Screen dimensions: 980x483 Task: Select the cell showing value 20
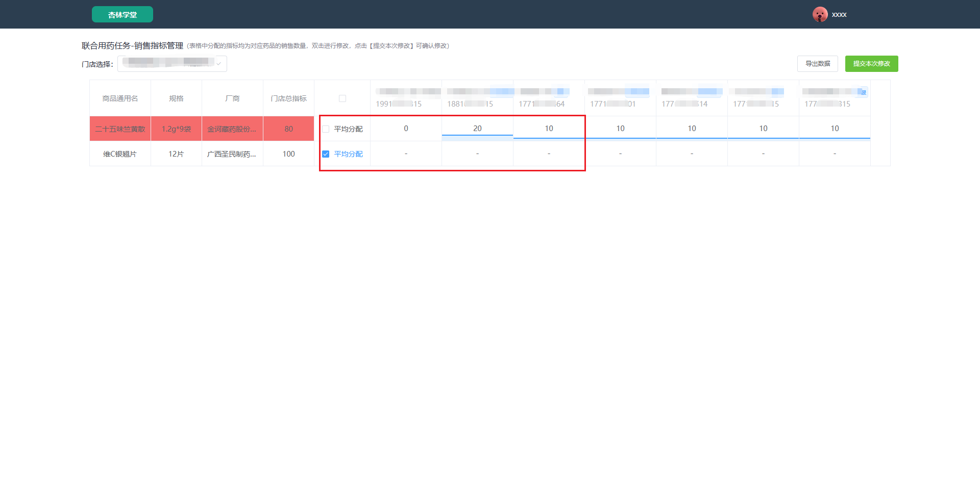[477, 129]
